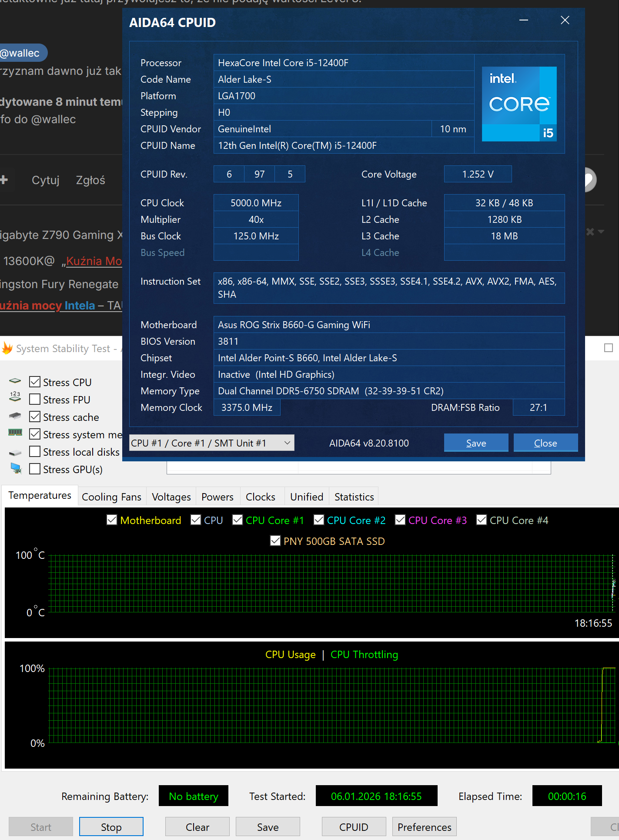Switch to the Unified tab
Screen dimensions: 619x840
coord(307,497)
